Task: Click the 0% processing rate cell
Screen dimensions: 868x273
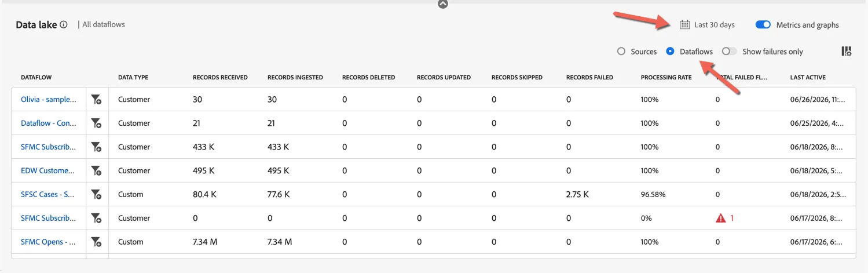Action: coord(646,219)
